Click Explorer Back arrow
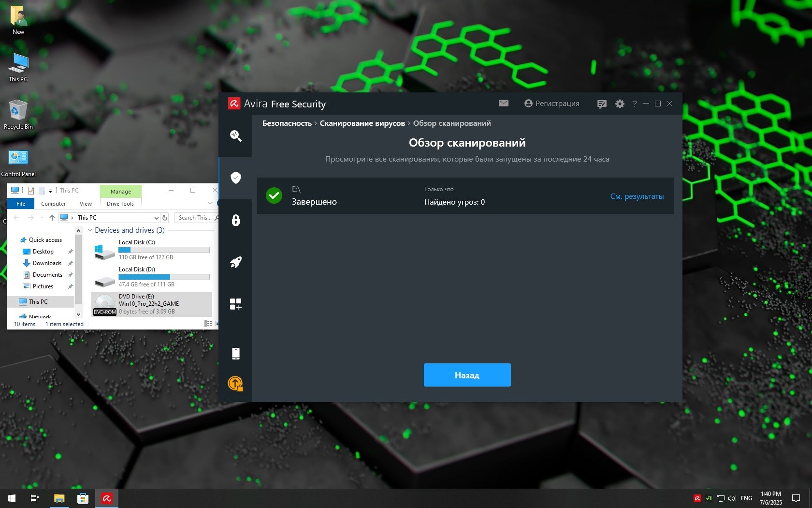The image size is (812, 508). (16, 218)
